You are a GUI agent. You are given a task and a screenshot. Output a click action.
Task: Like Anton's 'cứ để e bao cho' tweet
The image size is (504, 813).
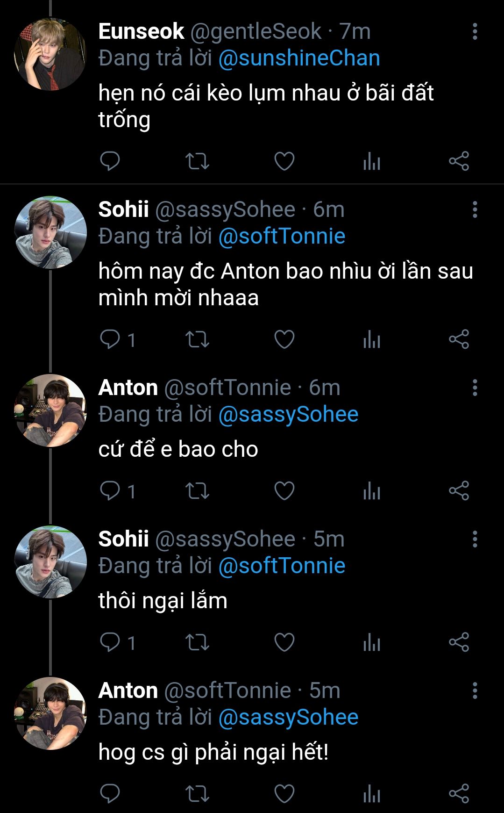click(x=284, y=491)
